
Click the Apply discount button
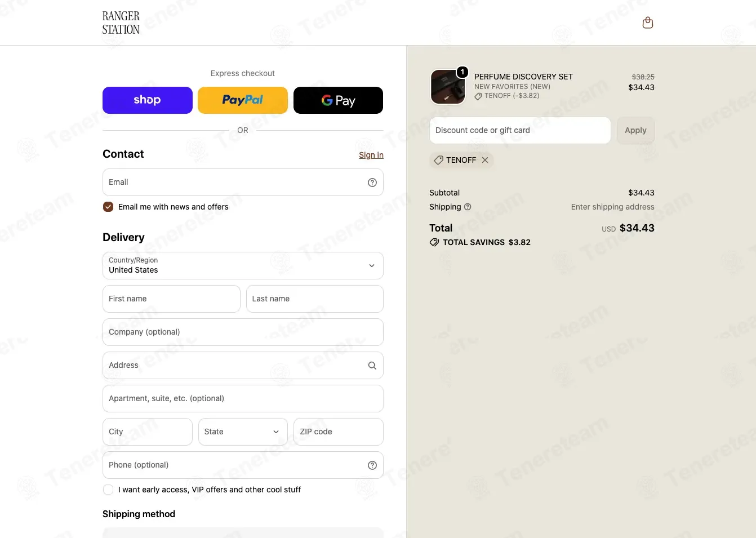pyautogui.click(x=635, y=130)
